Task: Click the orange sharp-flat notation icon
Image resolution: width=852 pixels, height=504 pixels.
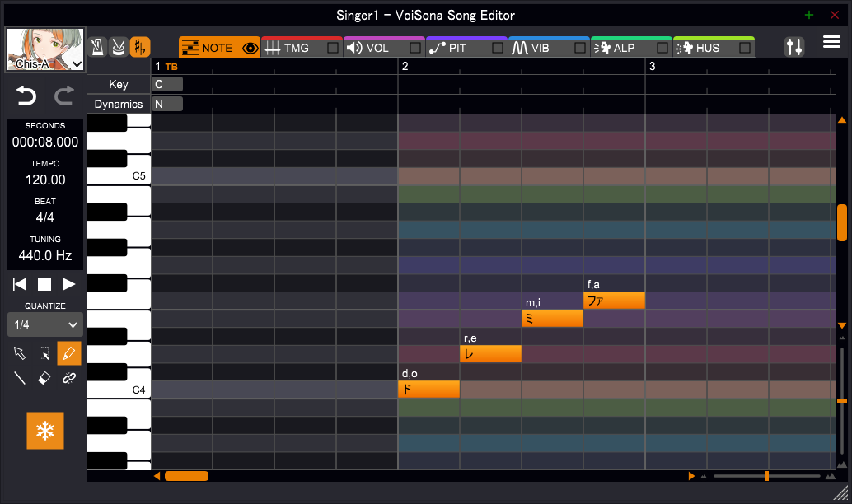Action: [139, 47]
